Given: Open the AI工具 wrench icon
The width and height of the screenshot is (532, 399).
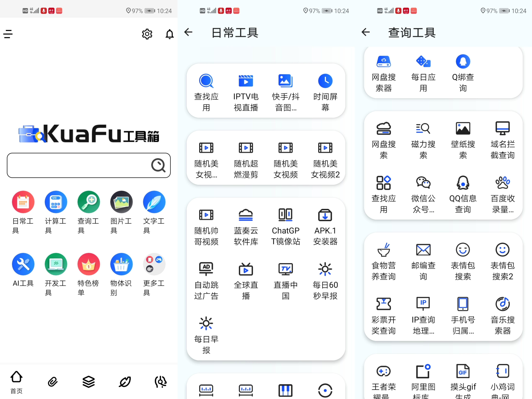Looking at the screenshot, I should coord(23,264).
